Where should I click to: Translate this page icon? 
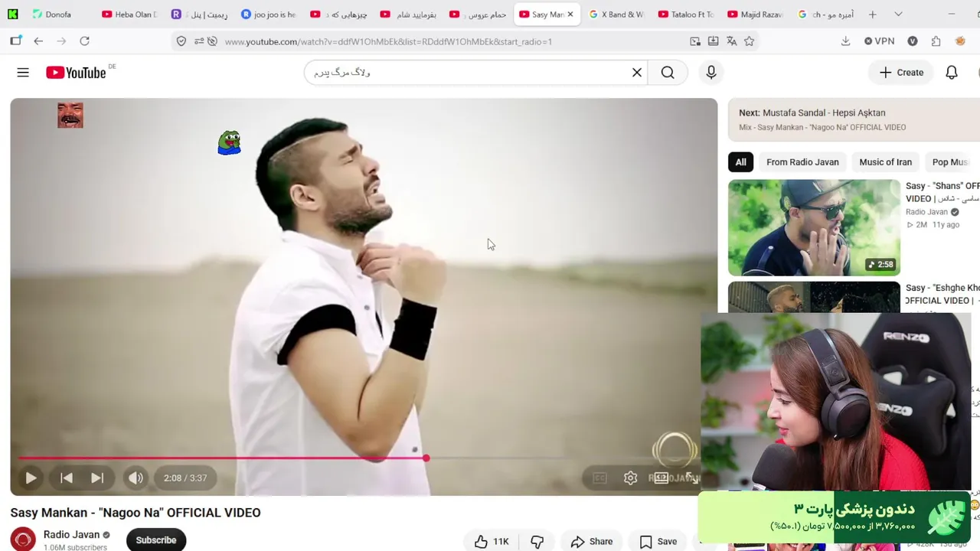coord(731,41)
